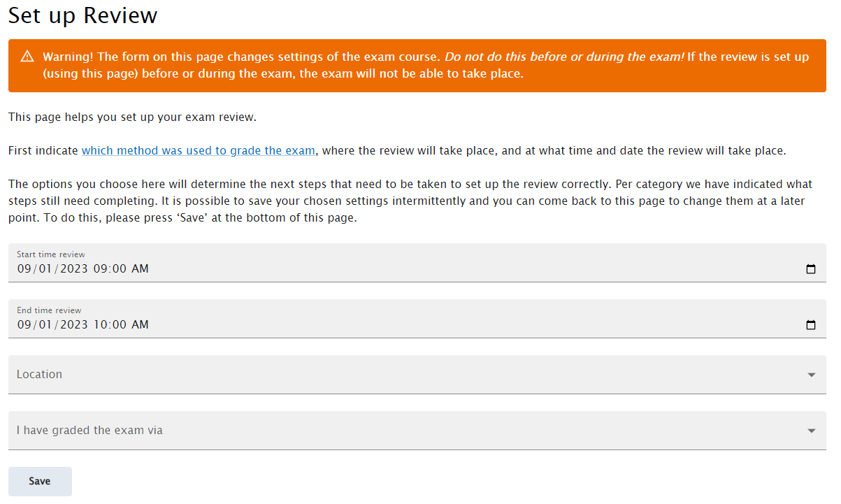The image size is (841, 504).
Task: Open the Start time review calendar picker
Action: 810,268
